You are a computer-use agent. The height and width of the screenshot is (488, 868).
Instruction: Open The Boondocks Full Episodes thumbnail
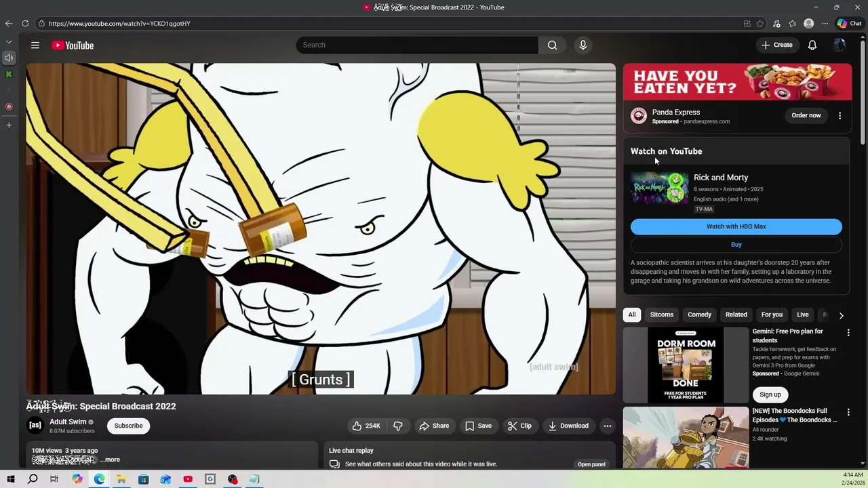(686, 437)
